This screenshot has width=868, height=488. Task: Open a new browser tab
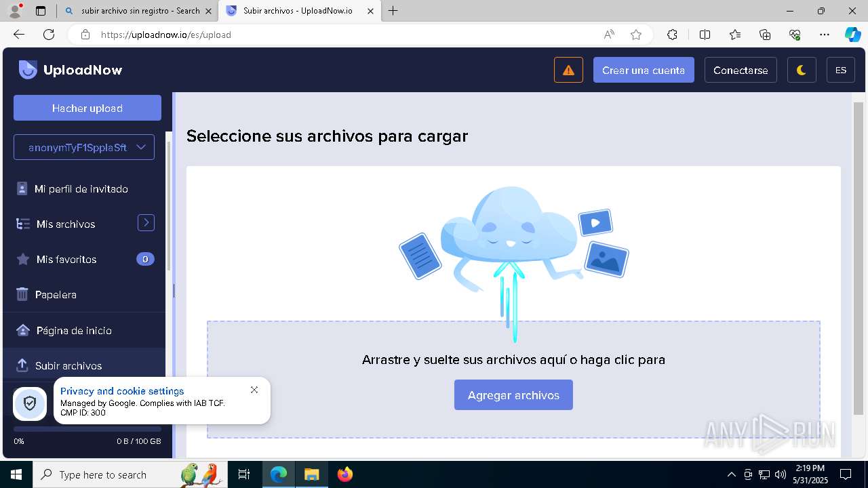pos(393,11)
